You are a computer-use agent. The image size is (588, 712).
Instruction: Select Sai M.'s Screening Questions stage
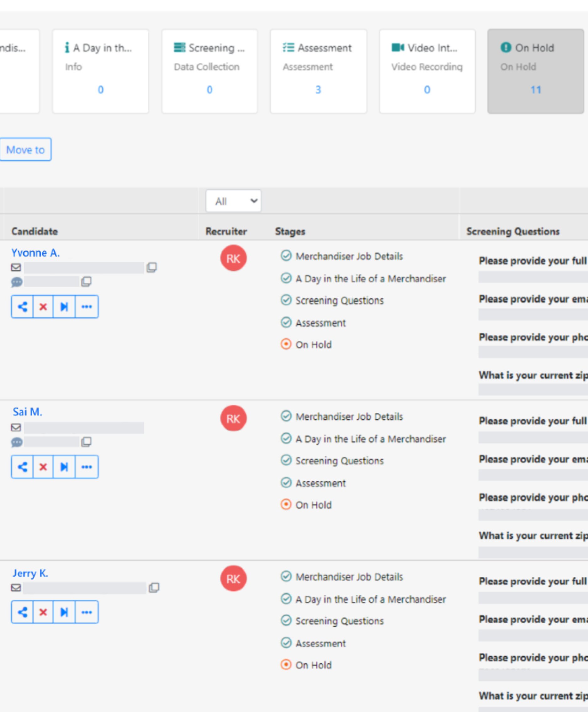[332, 461]
